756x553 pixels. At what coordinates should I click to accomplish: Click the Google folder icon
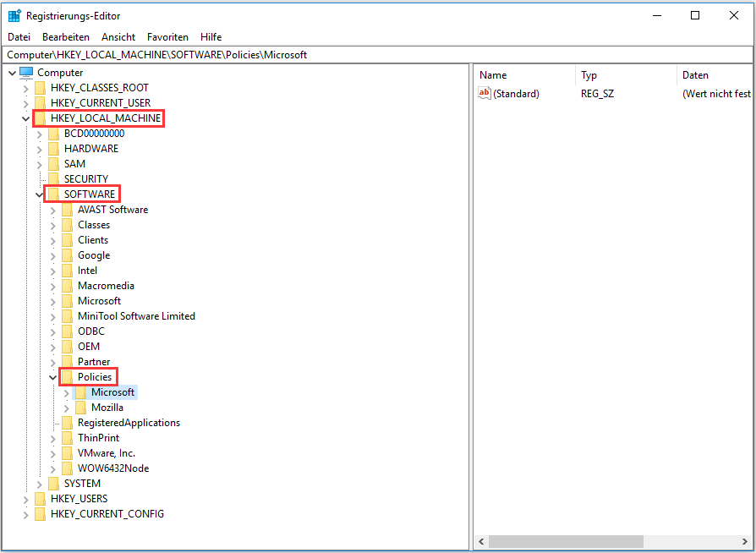(68, 255)
